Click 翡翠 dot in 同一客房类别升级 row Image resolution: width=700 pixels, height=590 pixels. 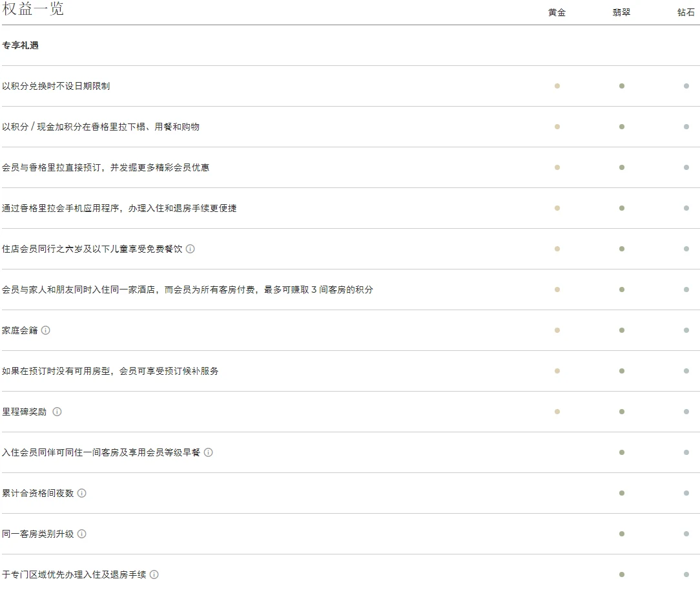[622, 534]
